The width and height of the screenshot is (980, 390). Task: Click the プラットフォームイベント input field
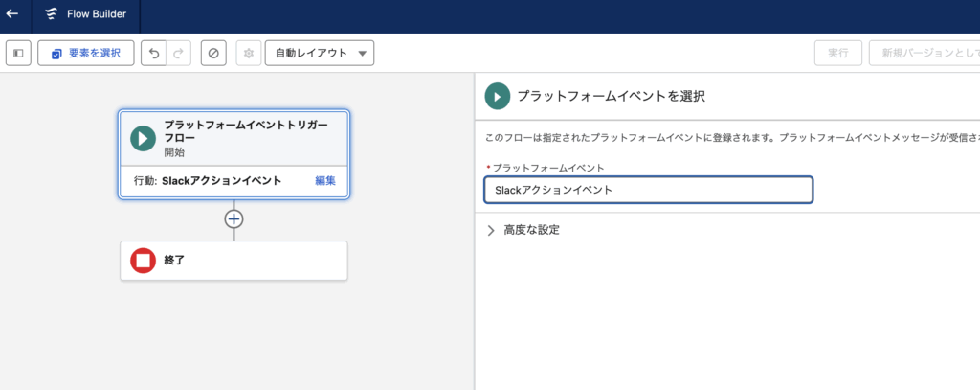[x=648, y=190]
